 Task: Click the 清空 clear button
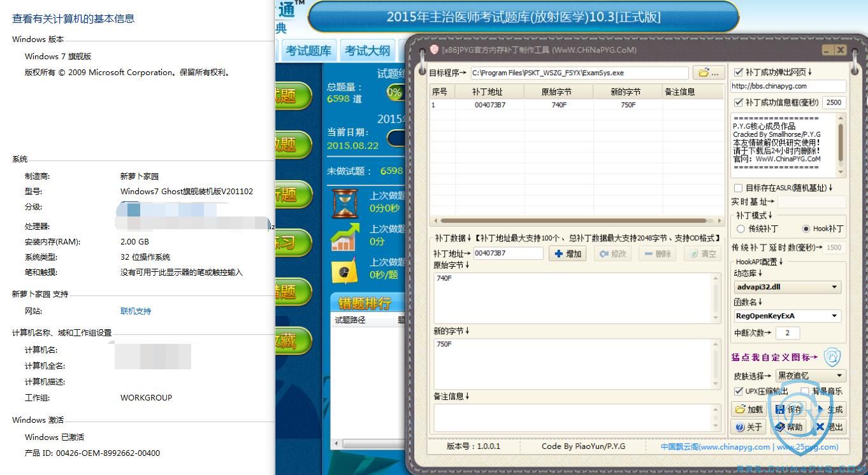click(702, 253)
